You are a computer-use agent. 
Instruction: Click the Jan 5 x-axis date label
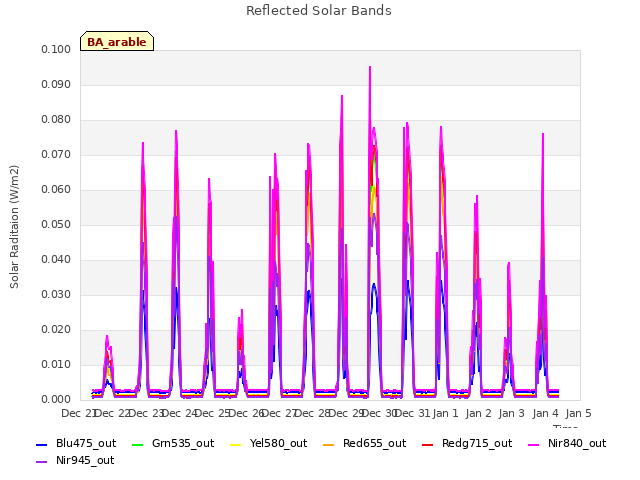(578, 413)
